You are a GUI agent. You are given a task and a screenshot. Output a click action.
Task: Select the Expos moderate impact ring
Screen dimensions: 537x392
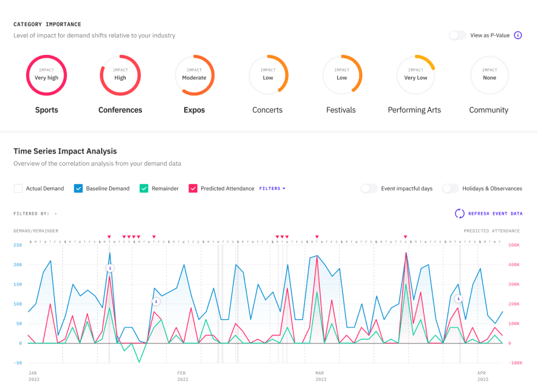coord(194,75)
